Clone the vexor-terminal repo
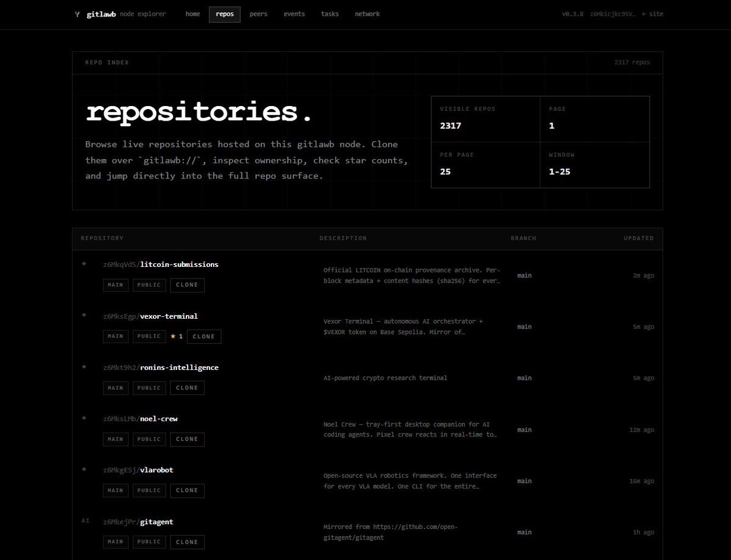The image size is (731, 560). point(204,336)
